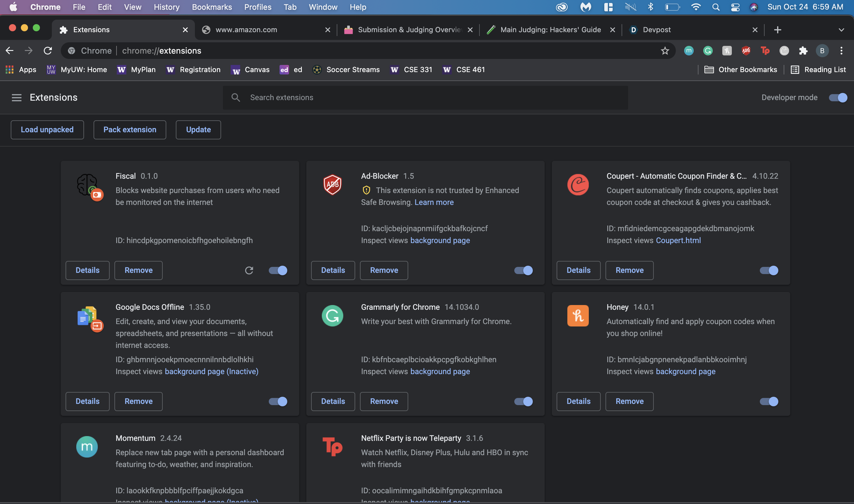Click the Honey icon in the browser toolbar
Viewport: 854px width, 504px height.
(x=726, y=51)
